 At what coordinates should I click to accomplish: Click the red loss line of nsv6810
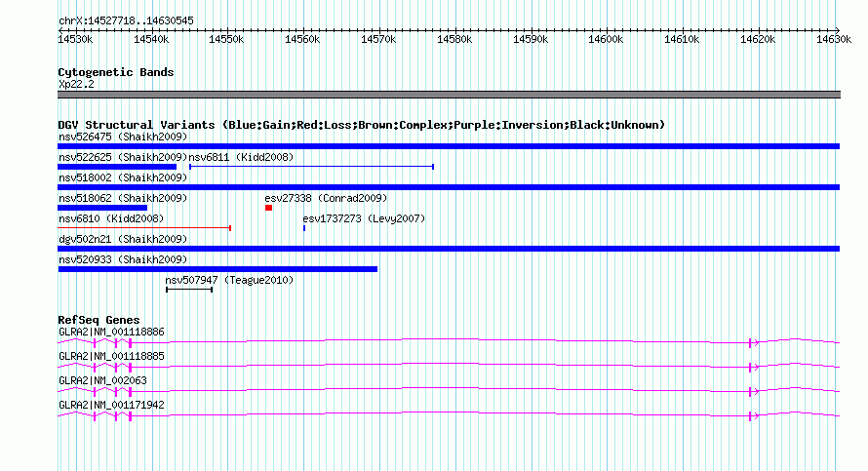coord(144,228)
